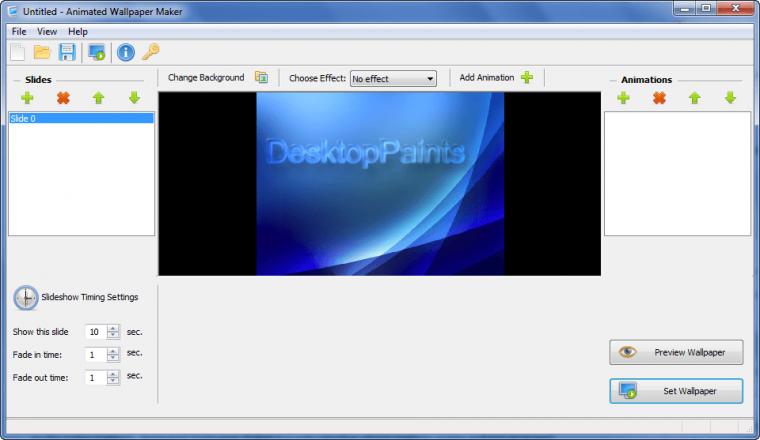Click the DesktopPaints wallpaper preview image
The image size is (760, 440).
(x=380, y=184)
